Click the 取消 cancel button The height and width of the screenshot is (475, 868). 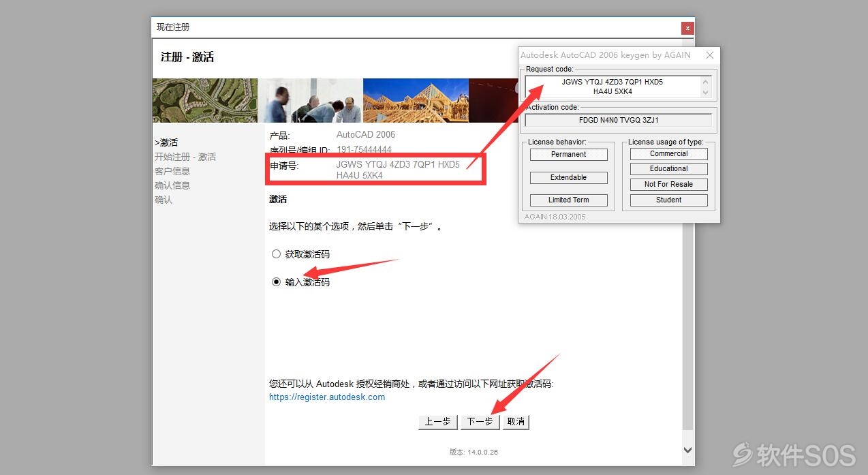516,422
